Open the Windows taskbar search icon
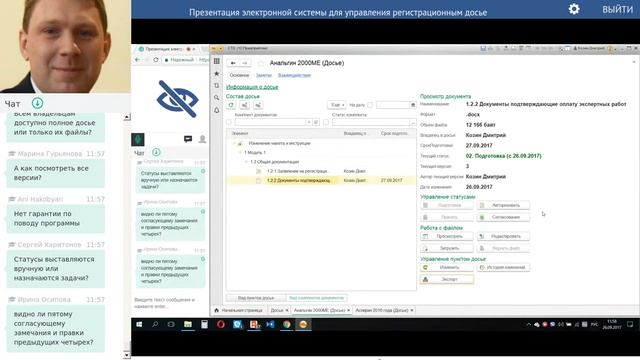640x360 pixels. tap(155, 324)
